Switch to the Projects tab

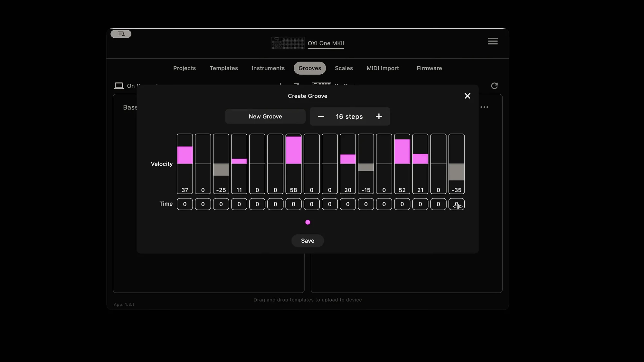click(x=185, y=68)
